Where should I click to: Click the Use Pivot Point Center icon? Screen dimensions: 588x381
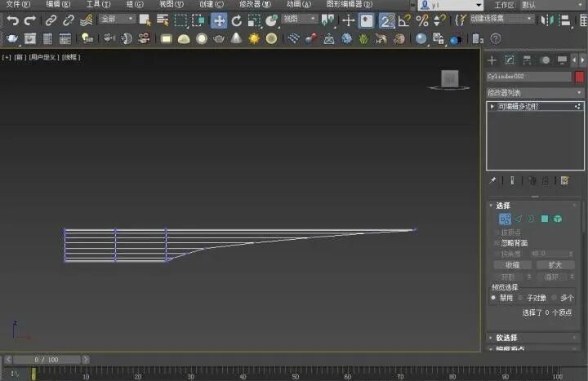[x=327, y=20]
